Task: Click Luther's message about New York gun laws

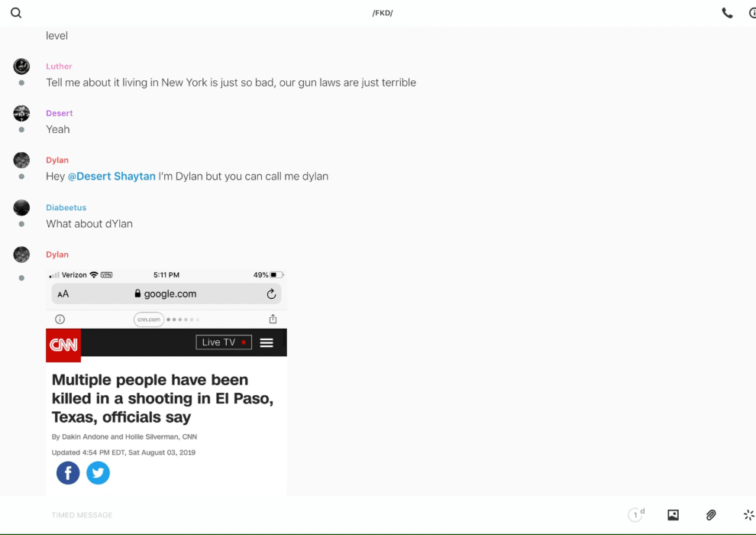Action: (x=231, y=83)
